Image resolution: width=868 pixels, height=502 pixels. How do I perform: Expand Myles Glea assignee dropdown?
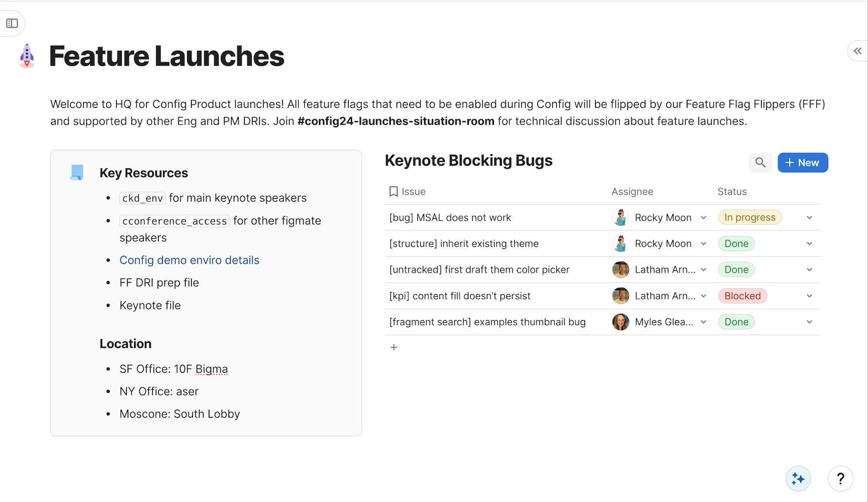704,322
